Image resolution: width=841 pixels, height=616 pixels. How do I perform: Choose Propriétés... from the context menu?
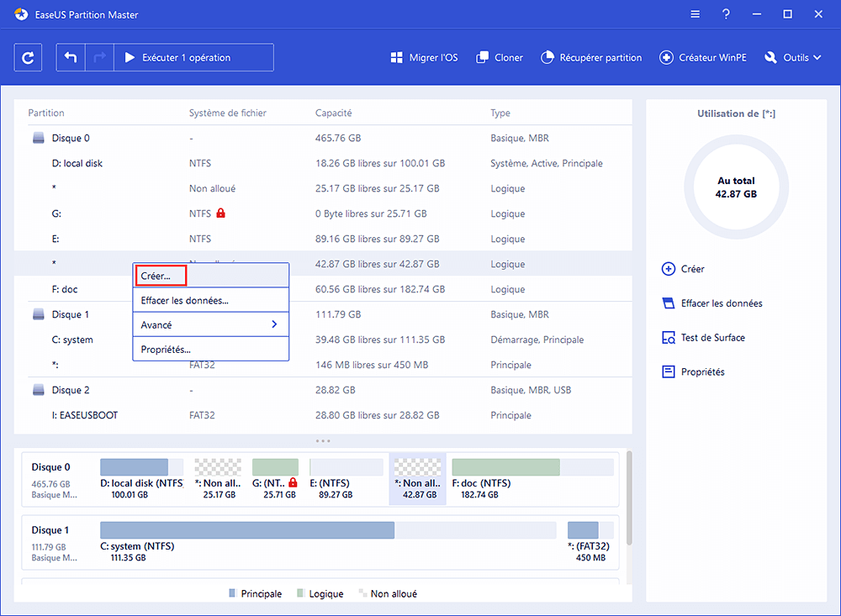211,349
